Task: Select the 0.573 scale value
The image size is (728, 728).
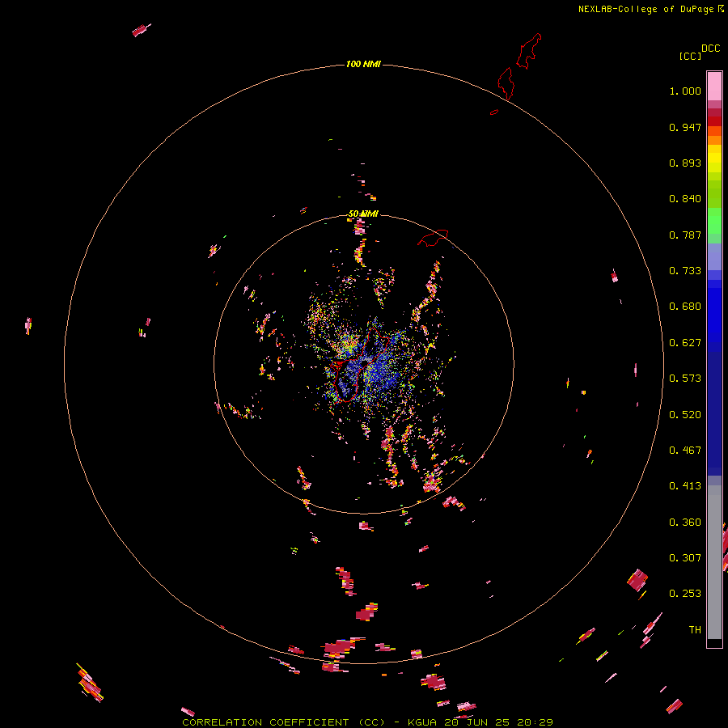Action: 685,379
